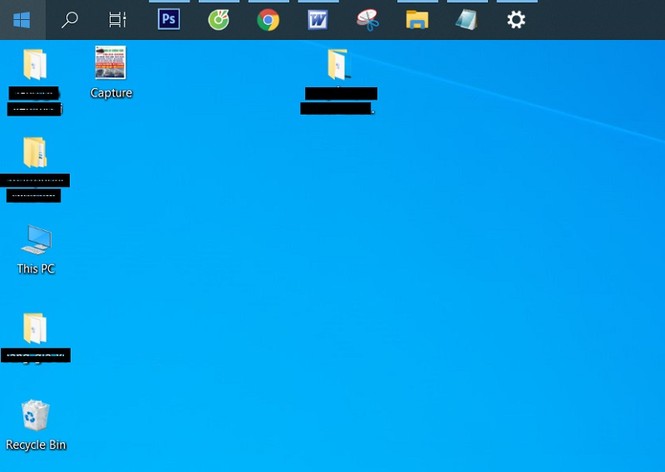Select the folder left of Capture

[35, 64]
